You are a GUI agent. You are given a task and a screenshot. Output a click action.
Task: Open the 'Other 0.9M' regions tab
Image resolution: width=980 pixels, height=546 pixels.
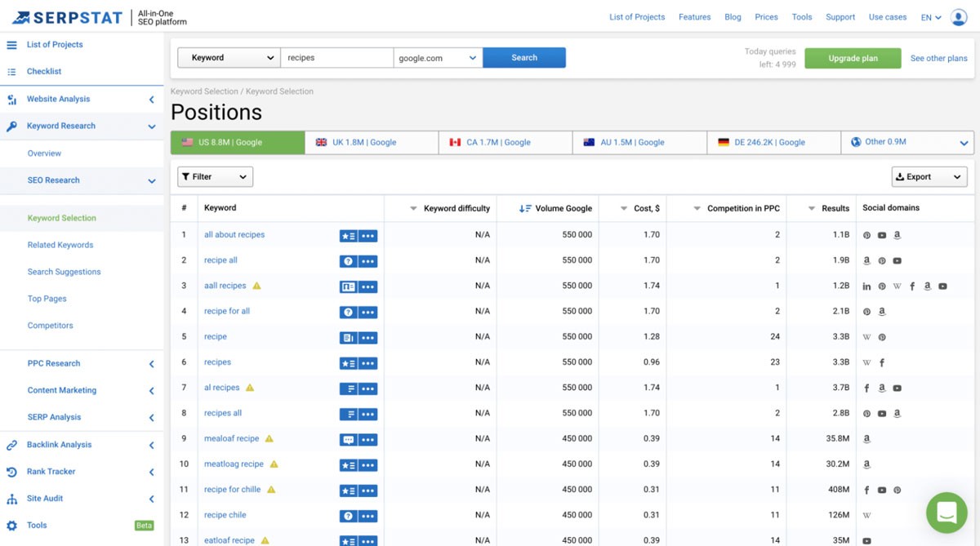coord(906,141)
